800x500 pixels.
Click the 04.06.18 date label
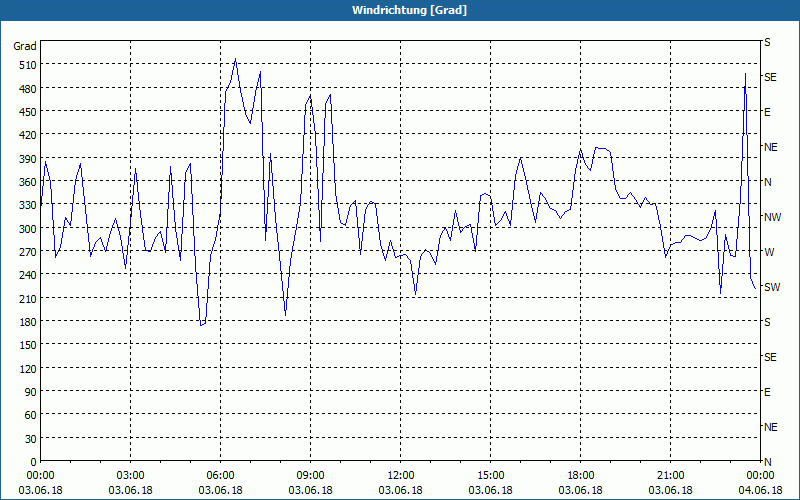[x=760, y=491]
